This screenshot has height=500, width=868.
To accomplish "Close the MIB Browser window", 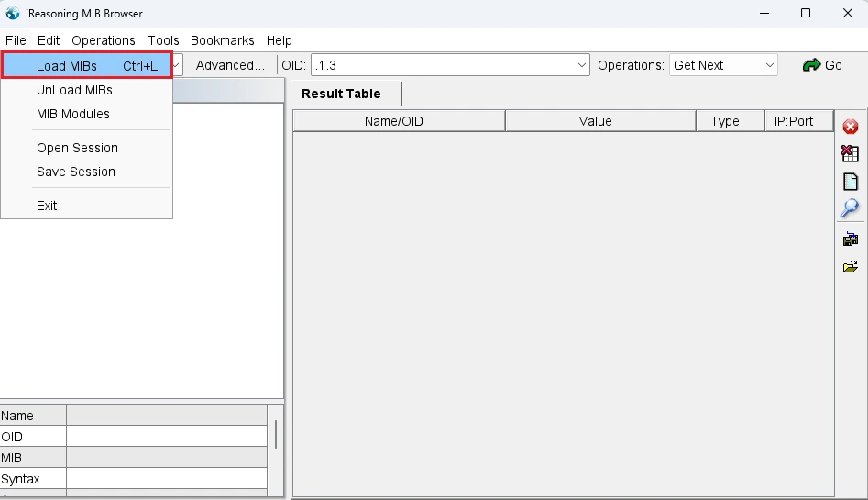I will click(x=848, y=14).
